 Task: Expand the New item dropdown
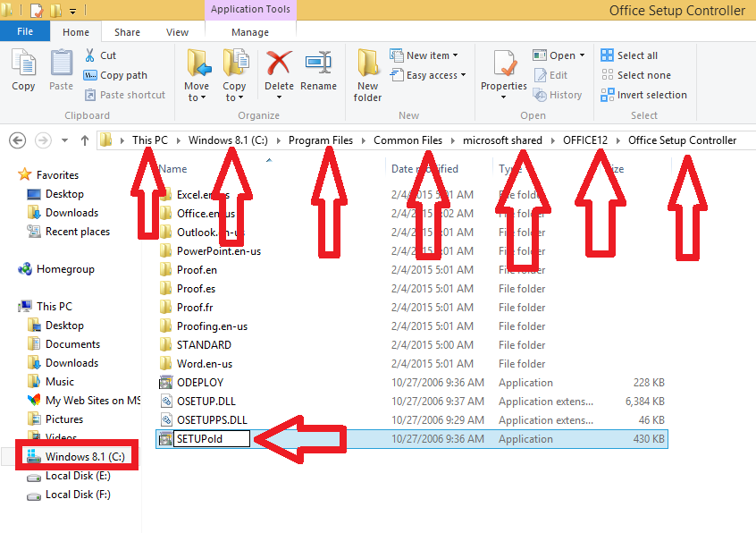[x=424, y=55]
